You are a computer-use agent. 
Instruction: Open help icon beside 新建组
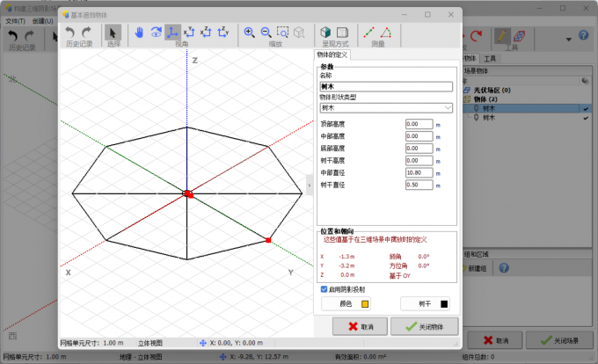pos(504,268)
